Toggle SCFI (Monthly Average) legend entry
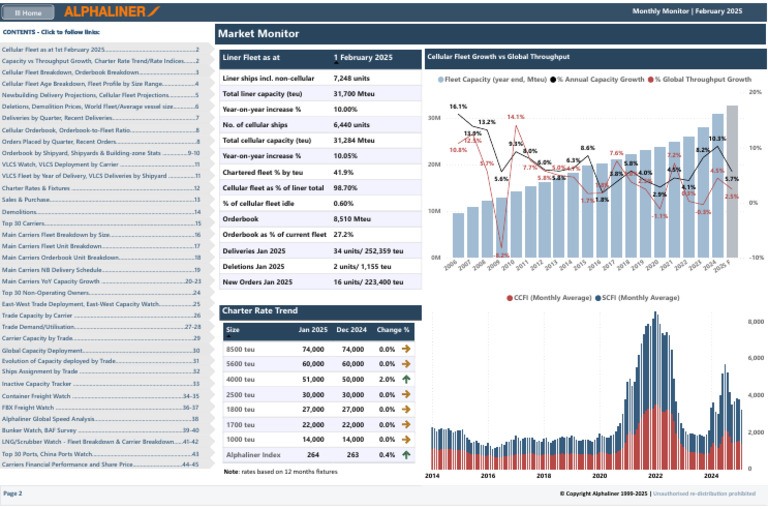This screenshot has height=509, width=768. 637,298
